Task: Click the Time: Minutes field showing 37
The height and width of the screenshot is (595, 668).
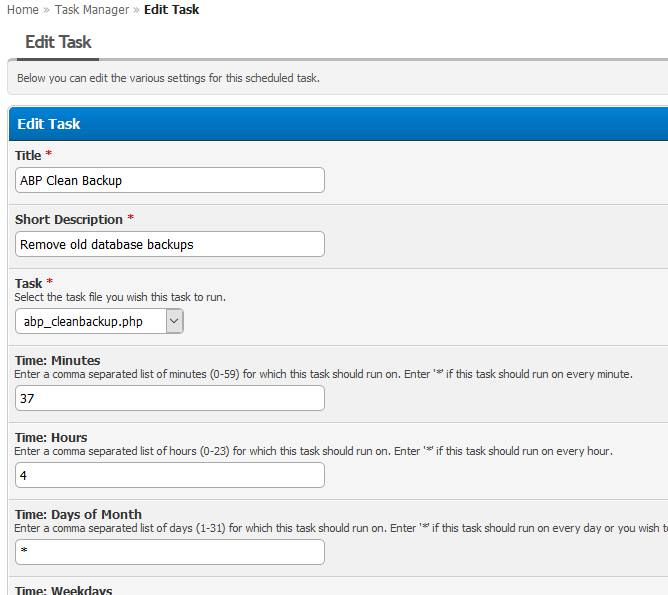Action: click(x=170, y=398)
